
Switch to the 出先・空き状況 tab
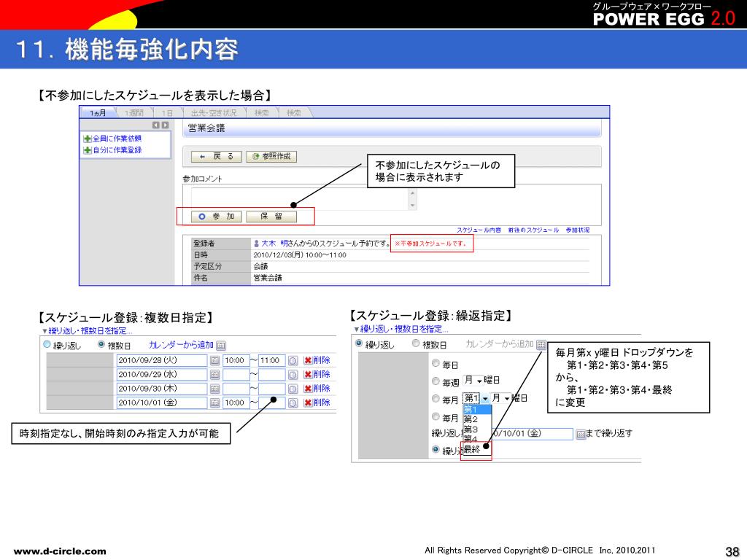pos(214,113)
